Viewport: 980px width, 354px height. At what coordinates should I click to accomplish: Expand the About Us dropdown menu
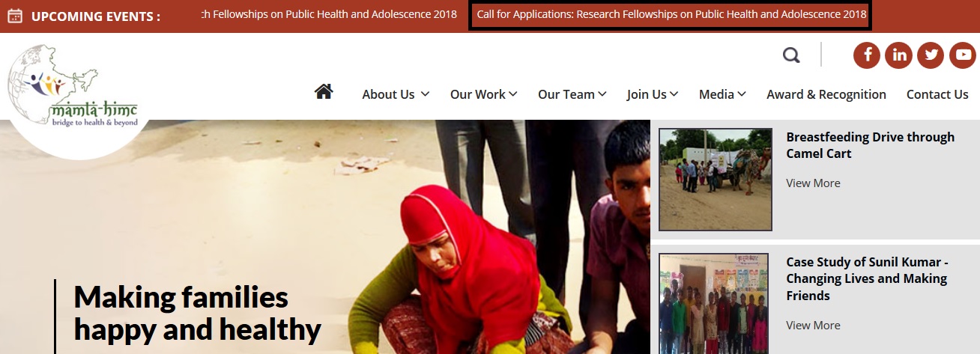coord(396,94)
